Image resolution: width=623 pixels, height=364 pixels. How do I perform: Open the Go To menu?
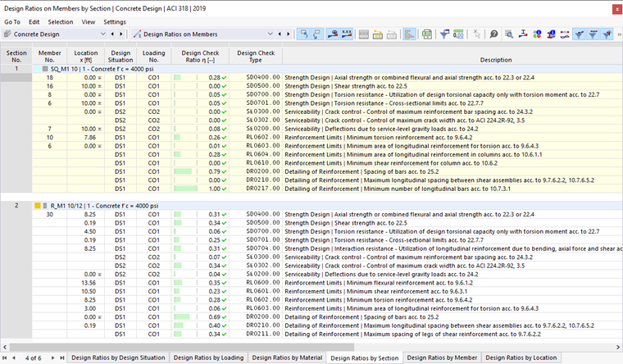tap(12, 22)
